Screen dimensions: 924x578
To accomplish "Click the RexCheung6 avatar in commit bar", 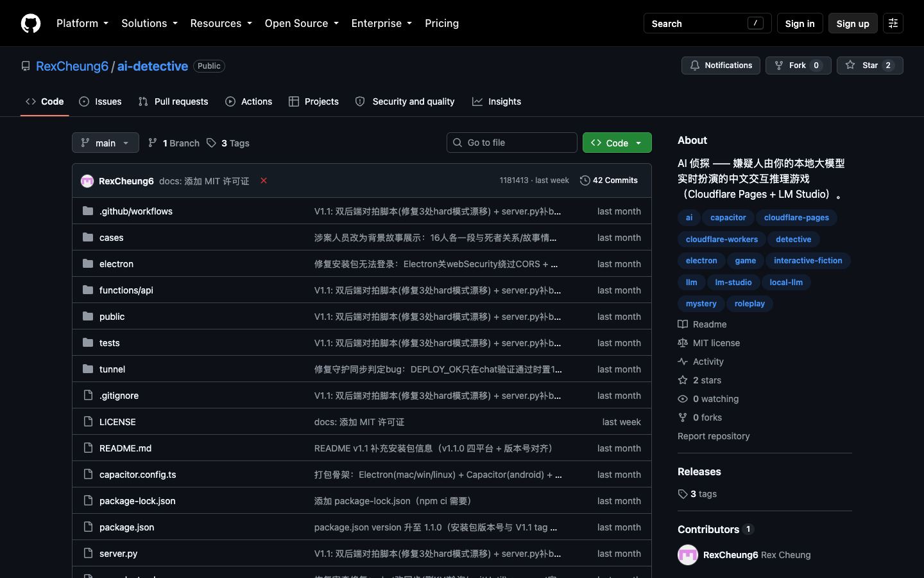I will (x=87, y=181).
